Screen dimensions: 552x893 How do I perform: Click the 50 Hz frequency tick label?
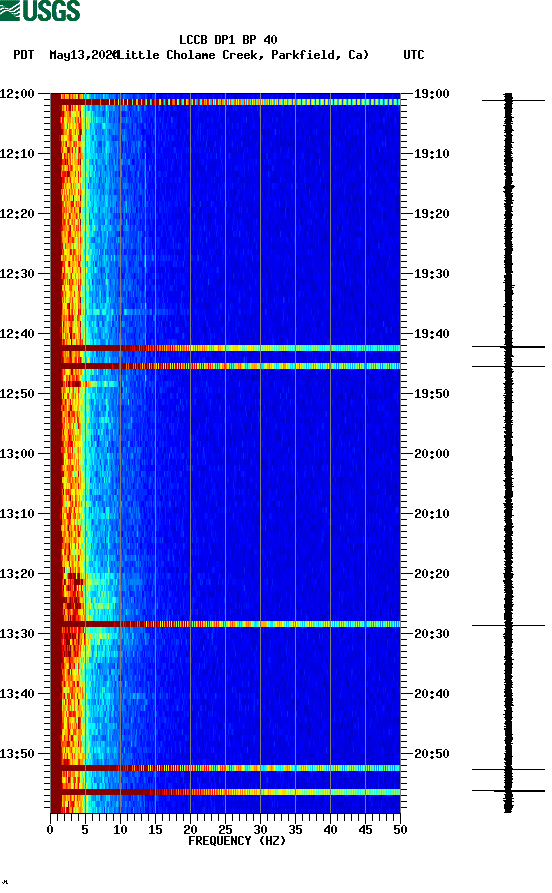tap(400, 830)
